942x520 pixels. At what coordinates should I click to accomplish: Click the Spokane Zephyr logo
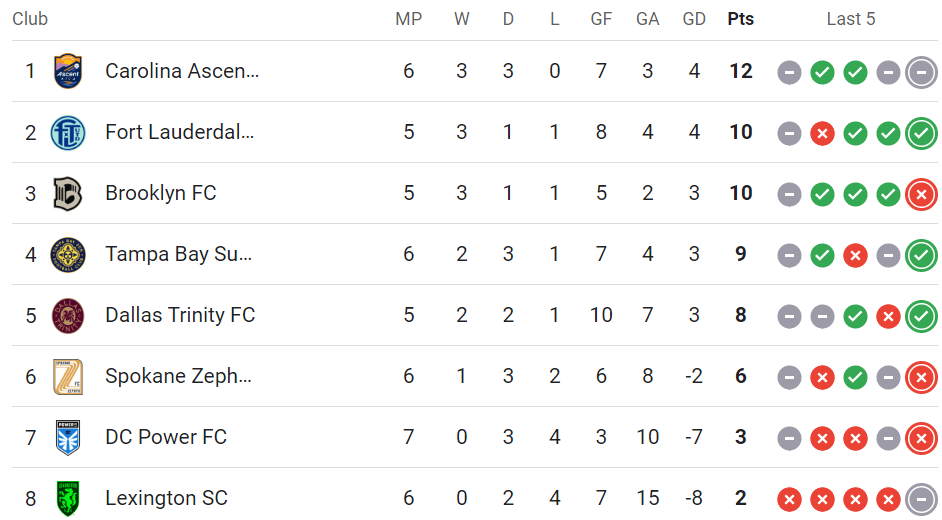click(x=68, y=377)
